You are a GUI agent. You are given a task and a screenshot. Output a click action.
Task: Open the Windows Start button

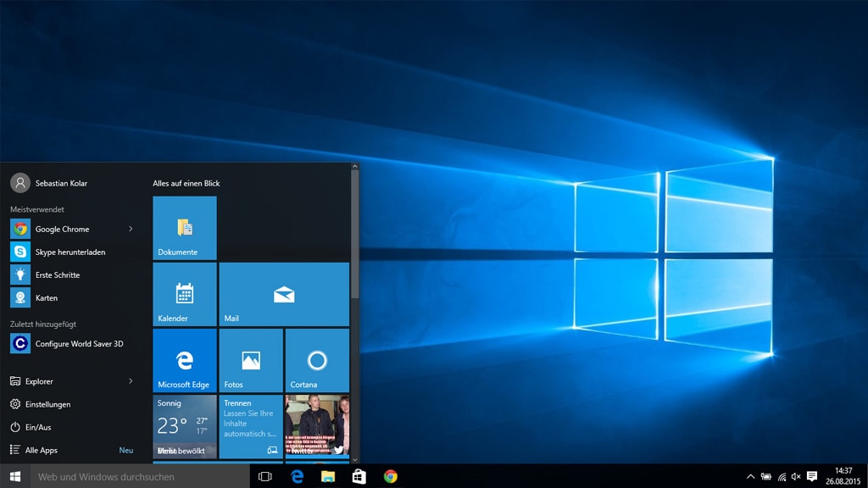(x=15, y=476)
